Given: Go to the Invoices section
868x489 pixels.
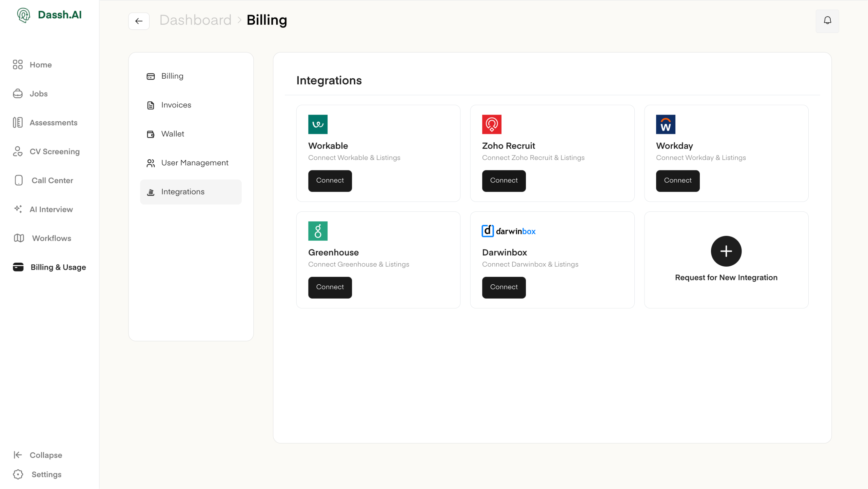Looking at the screenshot, I should pyautogui.click(x=176, y=105).
